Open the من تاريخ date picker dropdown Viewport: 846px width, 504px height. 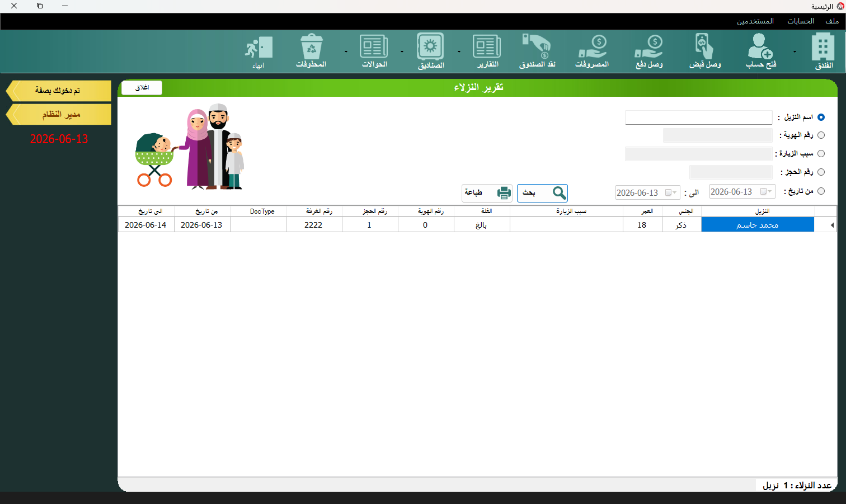pyautogui.click(x=767, y=191)
